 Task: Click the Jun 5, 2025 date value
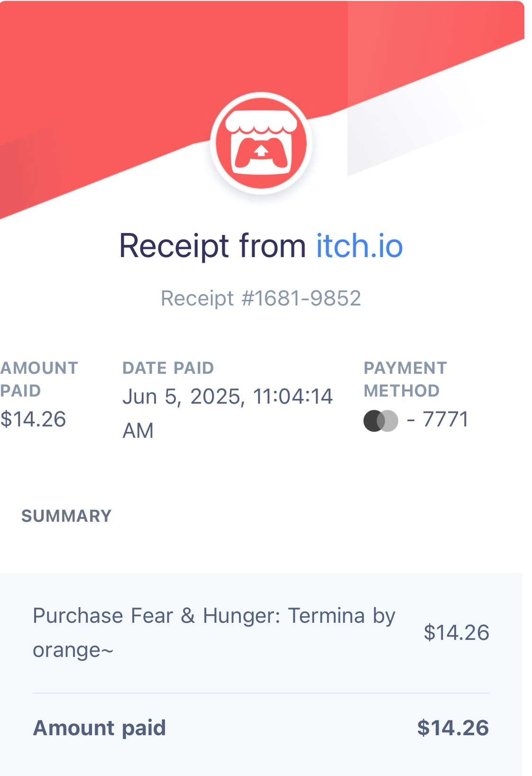[x=184, y=397]
